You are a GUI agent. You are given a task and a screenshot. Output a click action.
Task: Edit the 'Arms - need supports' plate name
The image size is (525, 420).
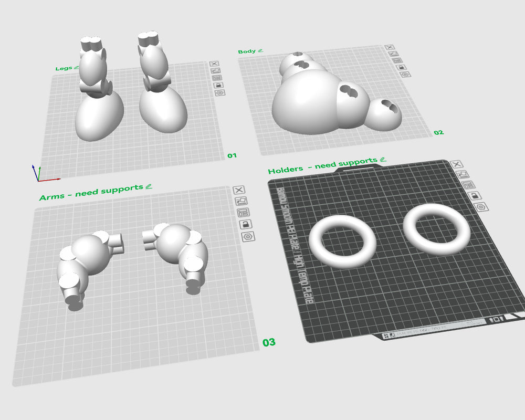149,186
